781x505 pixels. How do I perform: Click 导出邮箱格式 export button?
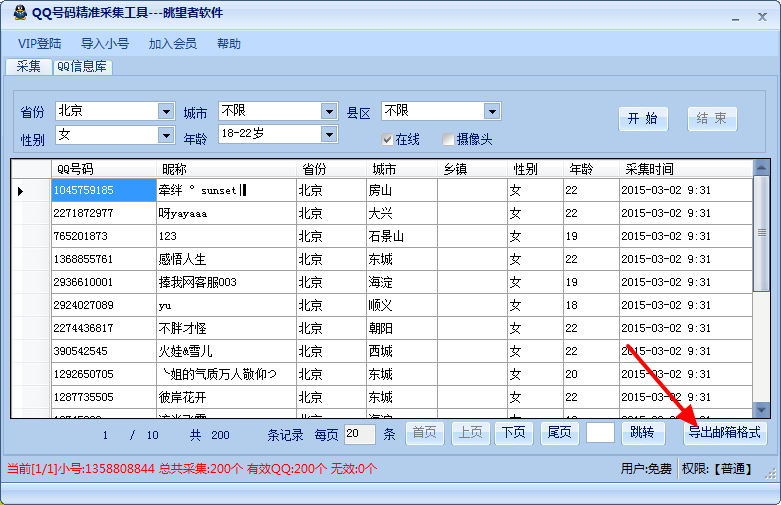[x=725, y=433]
